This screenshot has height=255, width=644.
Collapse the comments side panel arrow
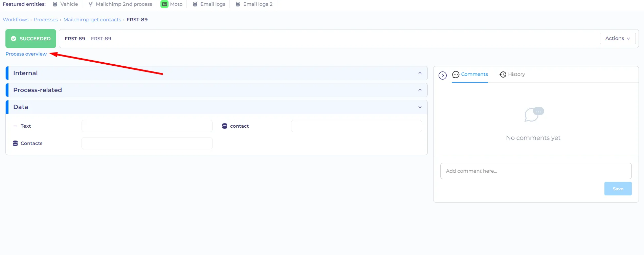click(x=443, y=75)
